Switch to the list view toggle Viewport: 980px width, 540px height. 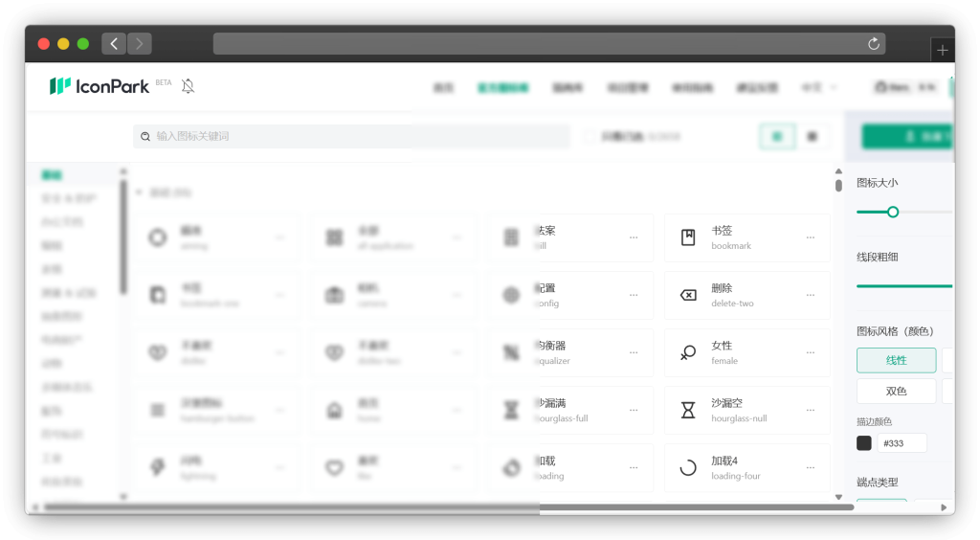tap(812, 137)
